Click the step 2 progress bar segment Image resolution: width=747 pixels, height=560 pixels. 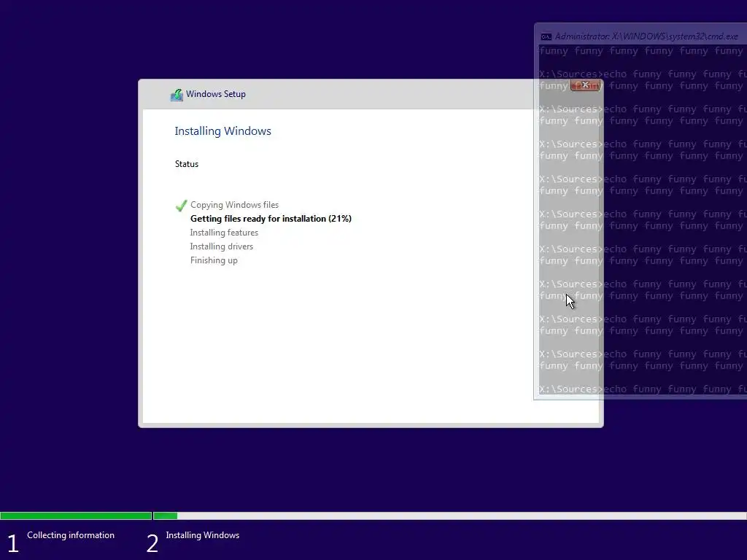(x=449, y=516)
